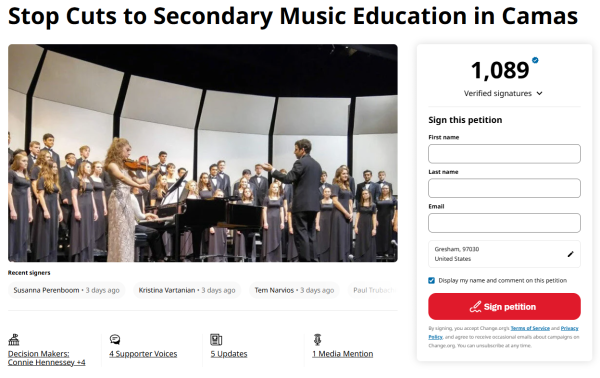Click the Decision Makers building icon

click(14, 339)
